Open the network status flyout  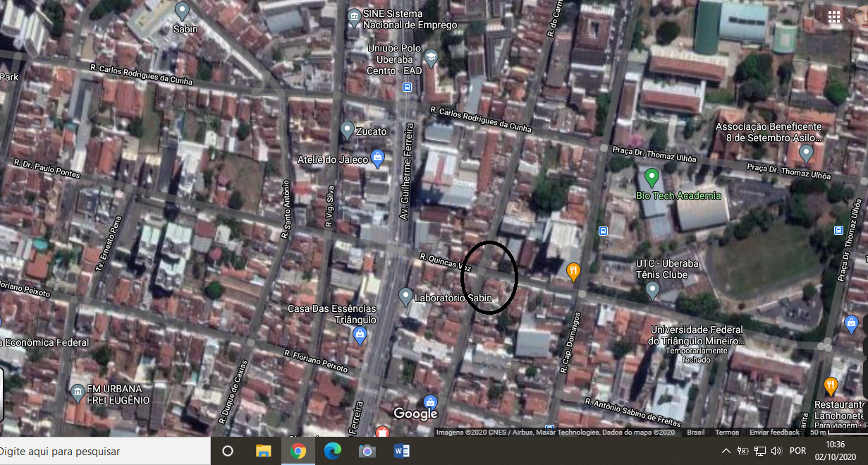pos(762,451)
